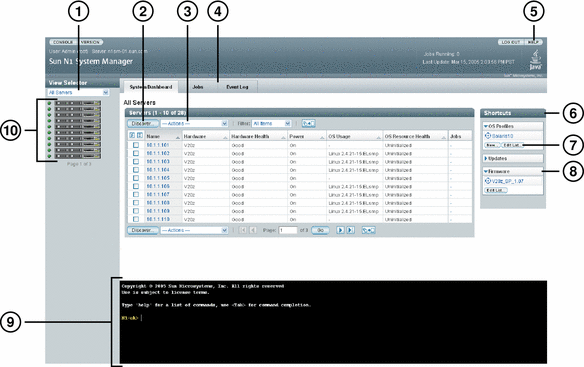Viewport: 584px width, 367px height.
Task: Click the Jobs cell link for 10.1.1.101
Action: coord(451,145)
